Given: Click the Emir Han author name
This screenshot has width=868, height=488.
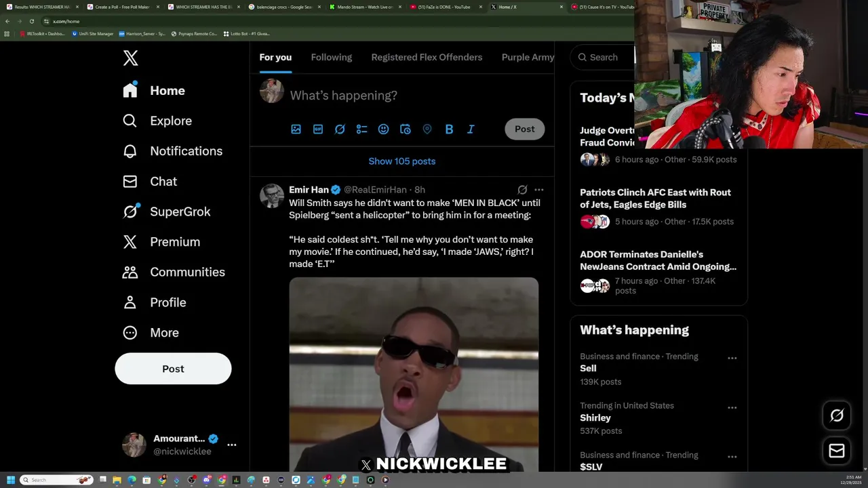Looking at the screenshot, I should 309,190.
